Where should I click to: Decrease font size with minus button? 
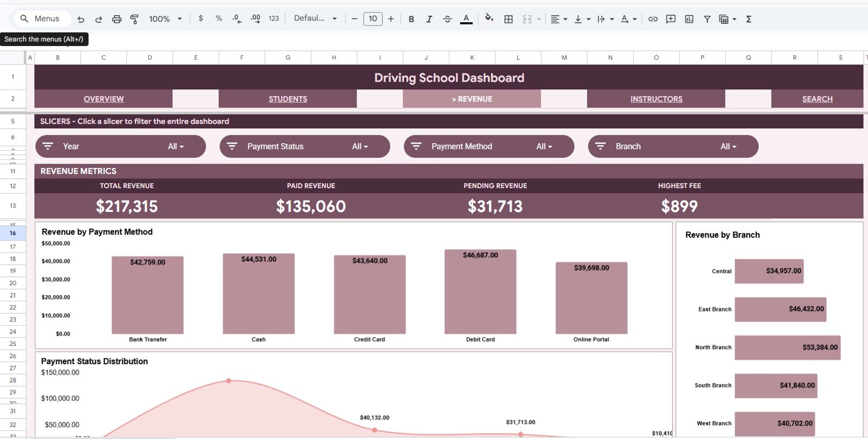354,18
